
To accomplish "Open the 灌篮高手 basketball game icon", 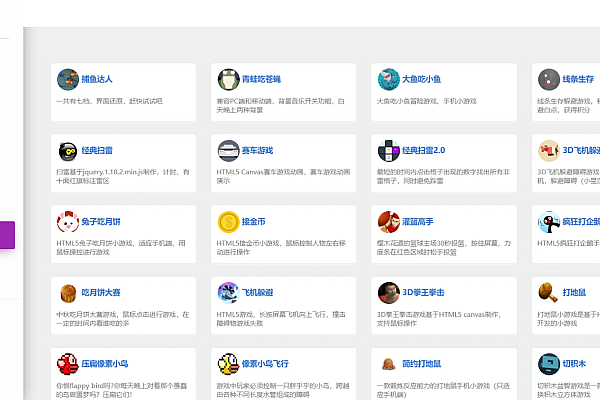I will click(x=388, y=221).
